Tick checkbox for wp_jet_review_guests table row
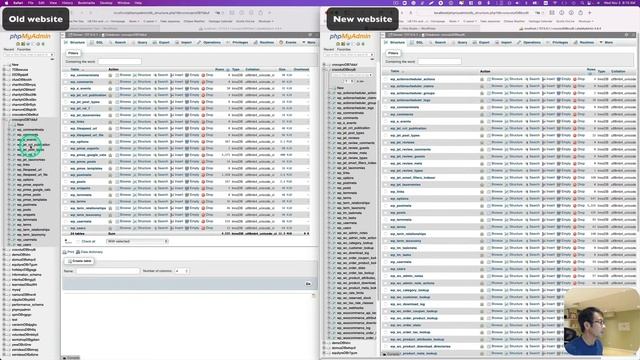The height and width of the screenshot is (360, 640). tap(386, 156)
